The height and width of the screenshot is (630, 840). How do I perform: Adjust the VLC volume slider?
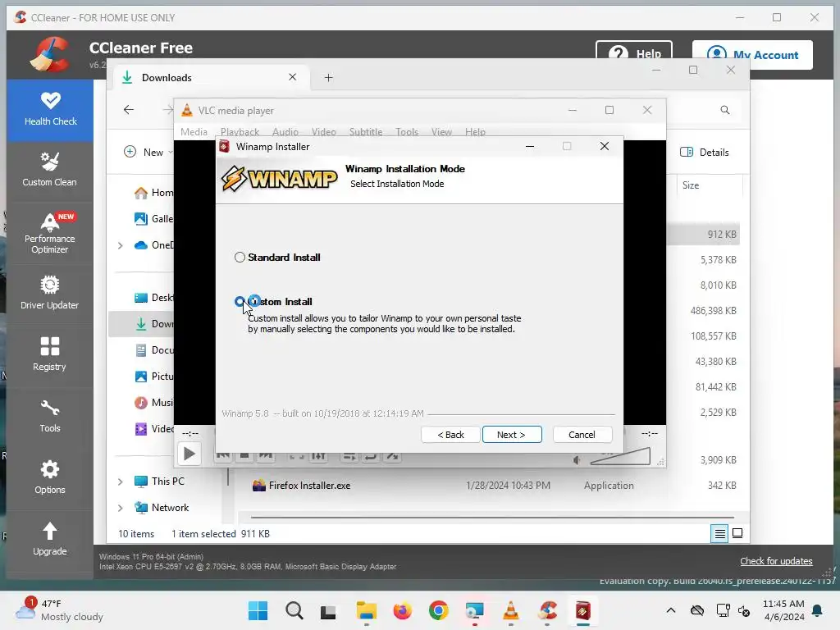pos(620,457)
